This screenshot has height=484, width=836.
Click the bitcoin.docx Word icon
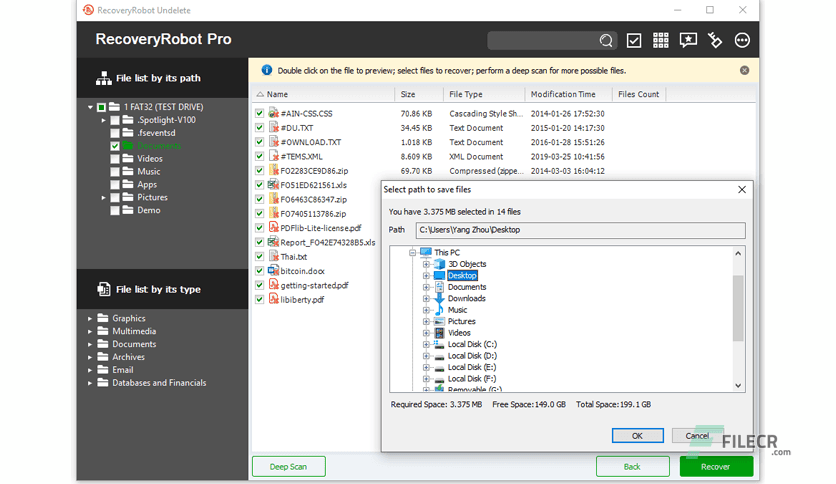274,271
